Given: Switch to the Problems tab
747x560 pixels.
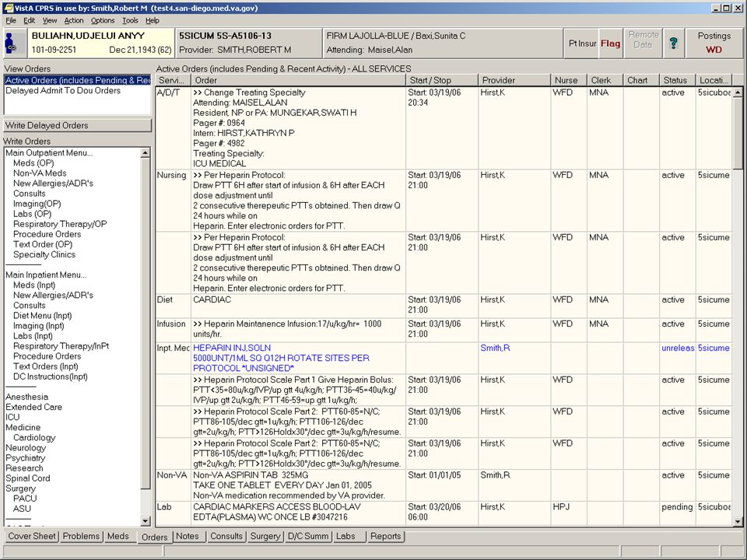Looking at the screenshot, I should [81, 536].
